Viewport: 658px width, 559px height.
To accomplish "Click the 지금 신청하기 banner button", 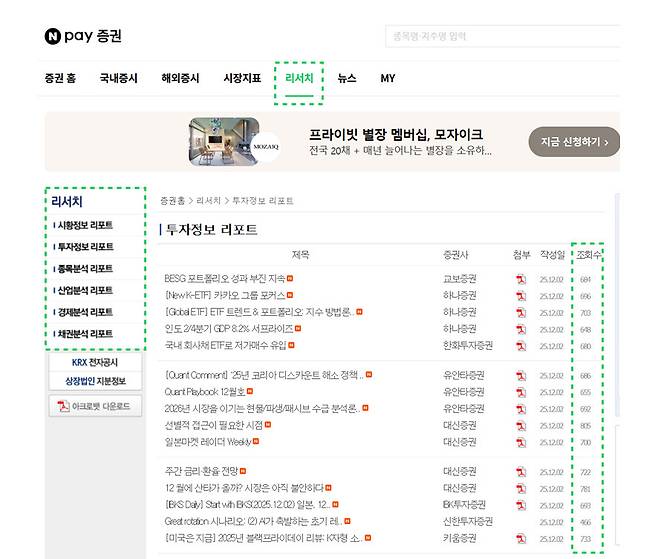I will (x=573, y=142).
